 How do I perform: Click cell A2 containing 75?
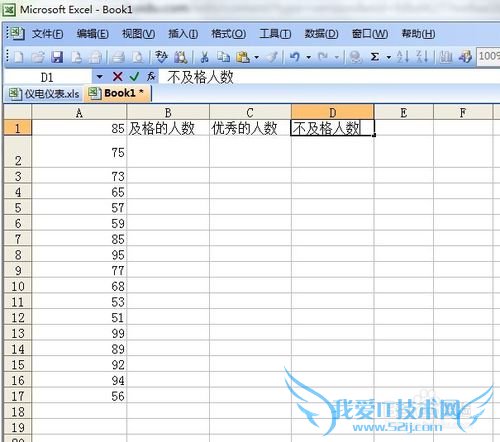click(79, 152)
